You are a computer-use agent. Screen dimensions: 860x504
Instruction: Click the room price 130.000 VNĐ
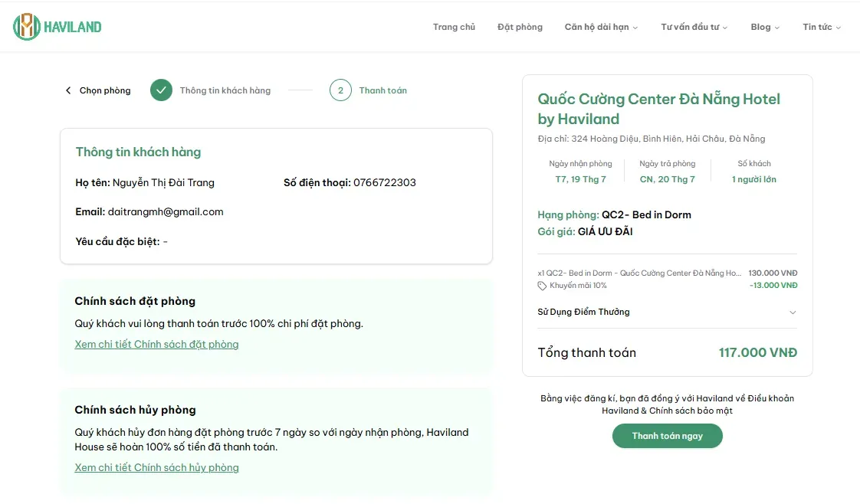pos(773,273)
